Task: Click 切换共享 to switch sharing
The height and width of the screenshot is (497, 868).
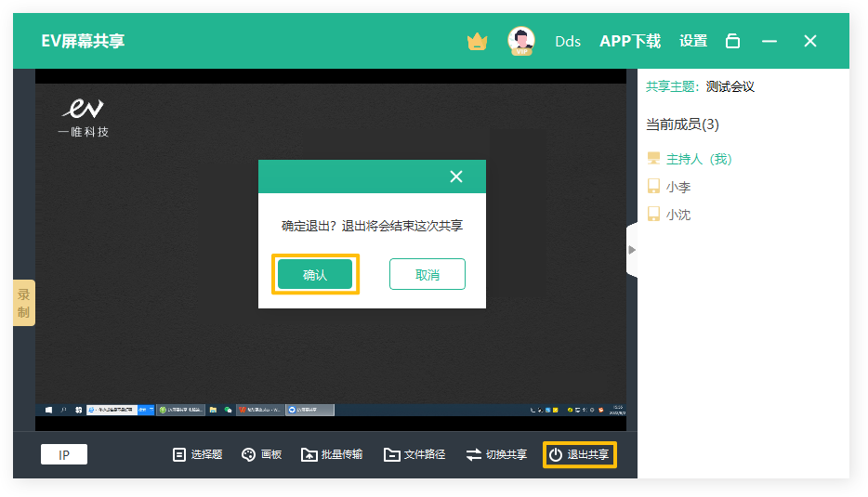Action: [x=496, y=454]
